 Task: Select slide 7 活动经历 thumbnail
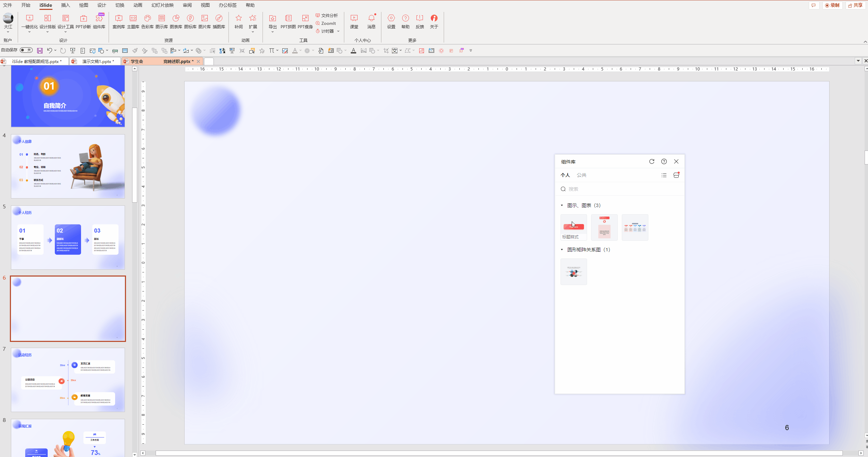pos(68,380)
